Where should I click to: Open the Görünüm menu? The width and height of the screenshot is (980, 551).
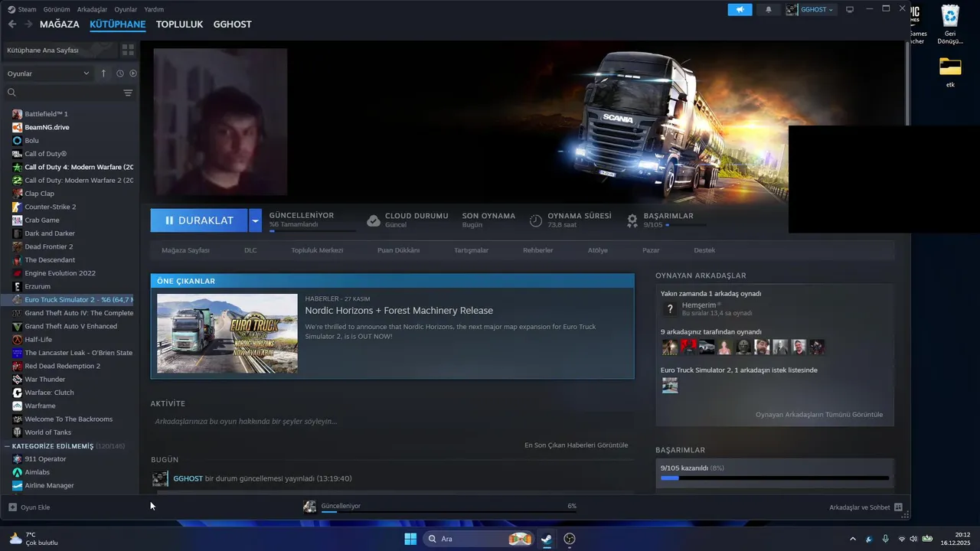[57, 9]
